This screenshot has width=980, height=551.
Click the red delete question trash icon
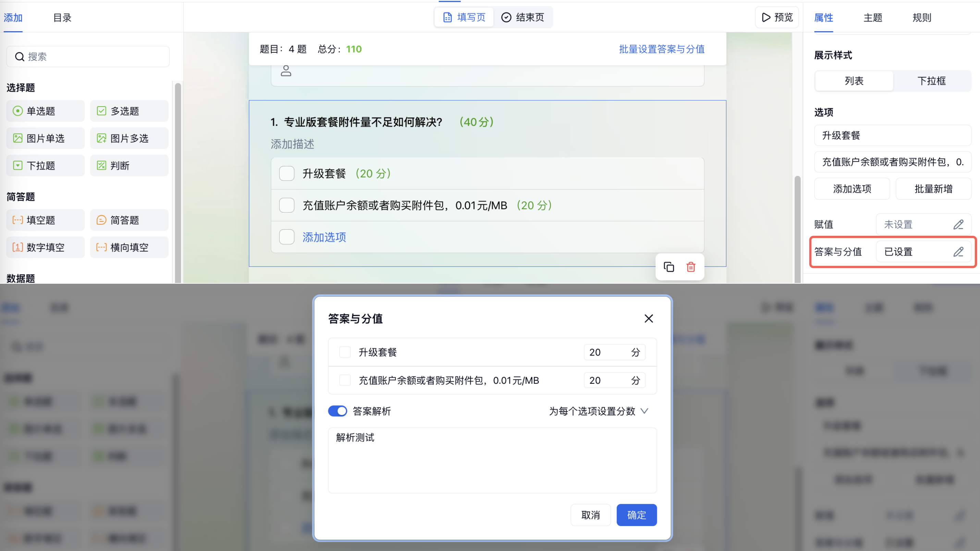pyautogui.click(x=691, y=267)
